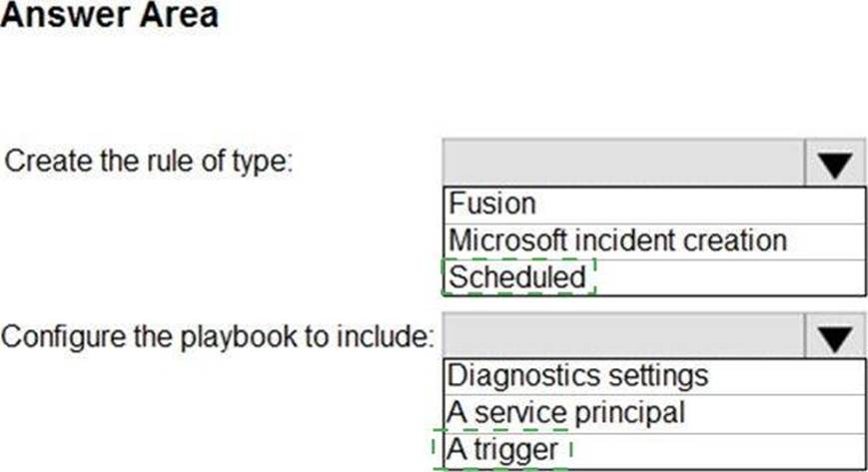The width and height of the screenshot is (868, 472).
Task: Select the Scheduled rule type
Action: pos(517,276)
